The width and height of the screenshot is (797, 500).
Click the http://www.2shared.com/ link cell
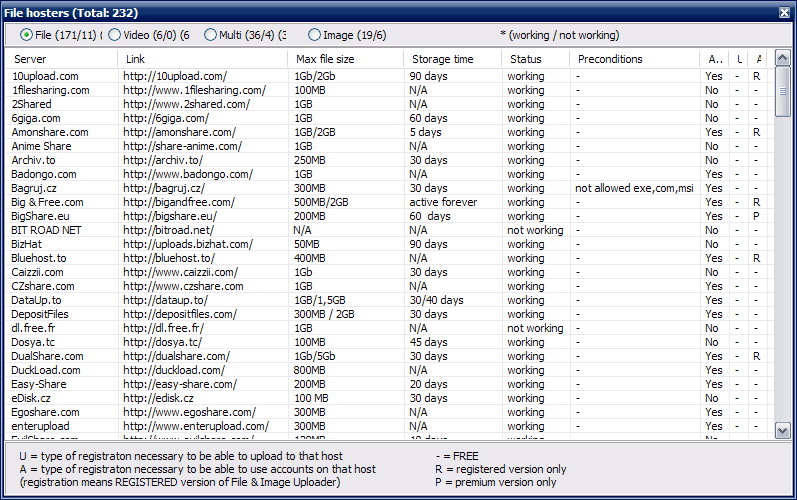pyautogui.click(x=187, y=104)
